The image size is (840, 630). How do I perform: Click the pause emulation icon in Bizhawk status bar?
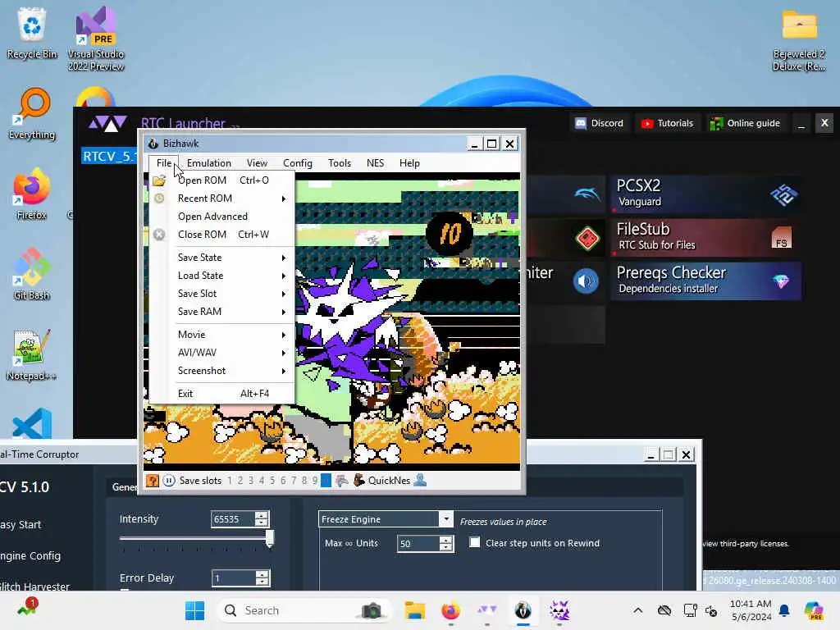pyautogui.click(x=168, y=481)
